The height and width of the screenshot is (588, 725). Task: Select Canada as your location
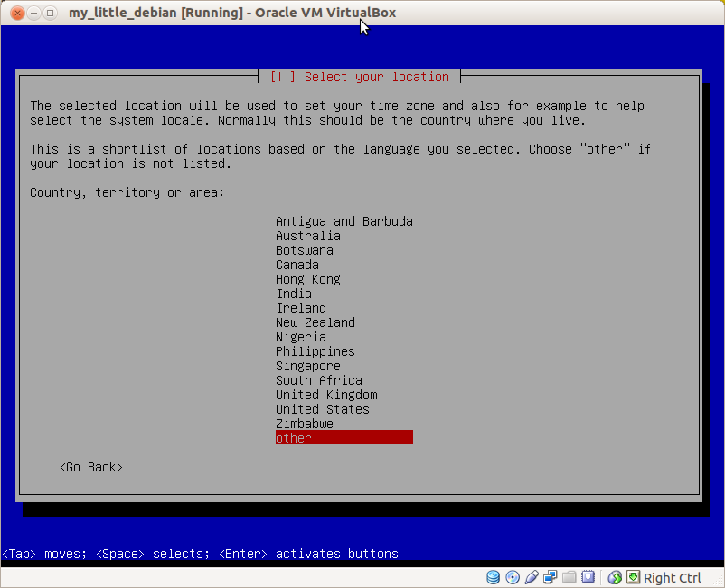(344, 265)
